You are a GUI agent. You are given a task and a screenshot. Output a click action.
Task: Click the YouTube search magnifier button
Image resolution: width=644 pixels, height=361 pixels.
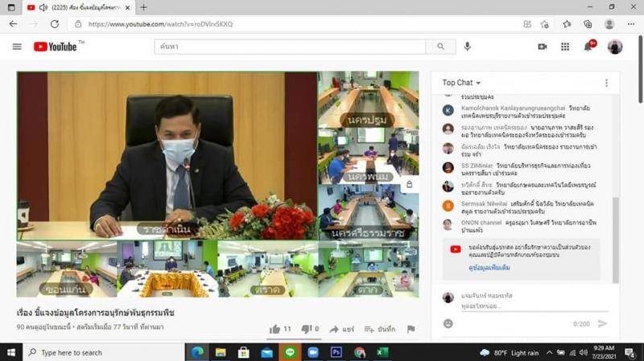[440, 47]
